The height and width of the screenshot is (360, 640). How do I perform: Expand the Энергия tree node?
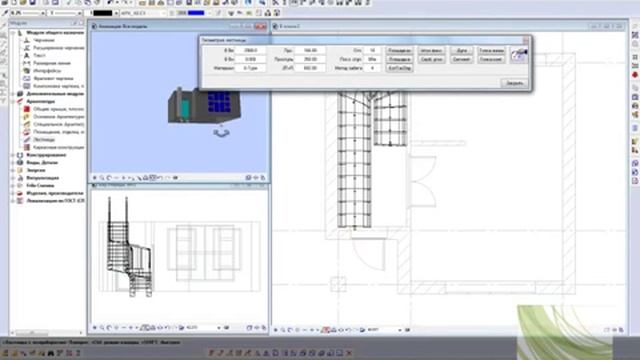13,170
